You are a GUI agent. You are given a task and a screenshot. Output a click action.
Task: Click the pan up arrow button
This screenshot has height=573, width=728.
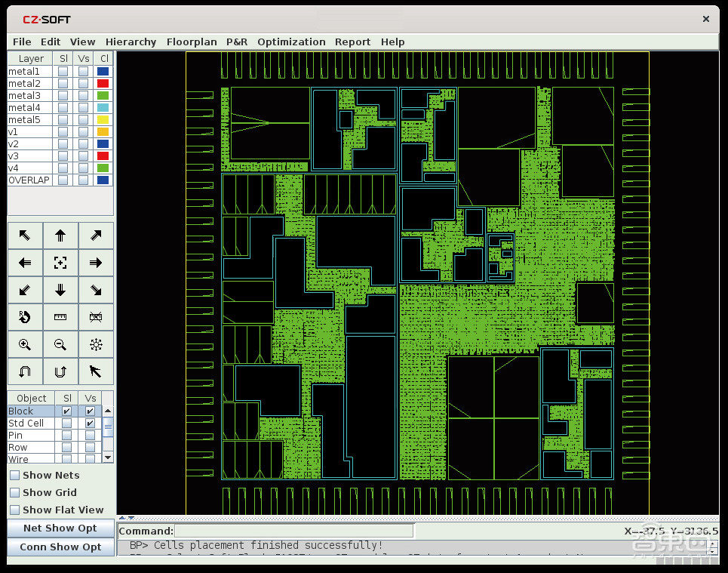tap(60, 236)
